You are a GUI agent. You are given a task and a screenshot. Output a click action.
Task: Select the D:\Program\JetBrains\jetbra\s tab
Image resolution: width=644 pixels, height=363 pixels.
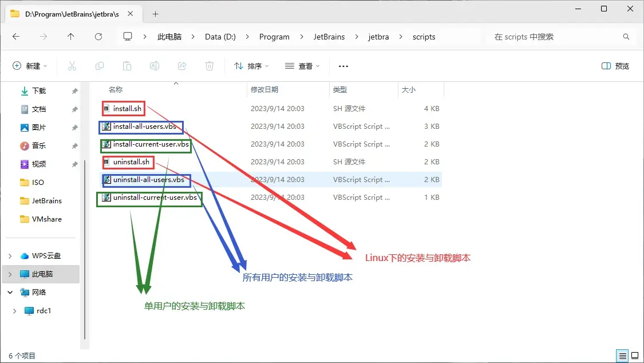click(x=72, y=14)
